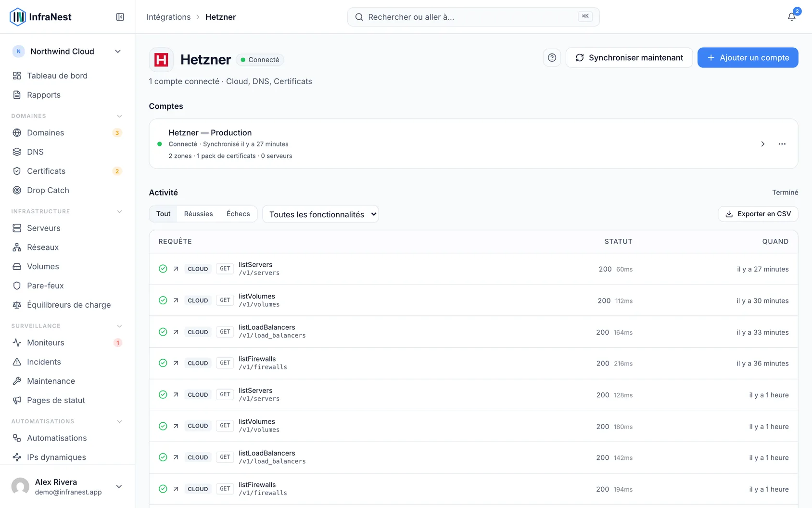
Task: Expand Hetzner — Production account chevron
Action: pos(762,144)
